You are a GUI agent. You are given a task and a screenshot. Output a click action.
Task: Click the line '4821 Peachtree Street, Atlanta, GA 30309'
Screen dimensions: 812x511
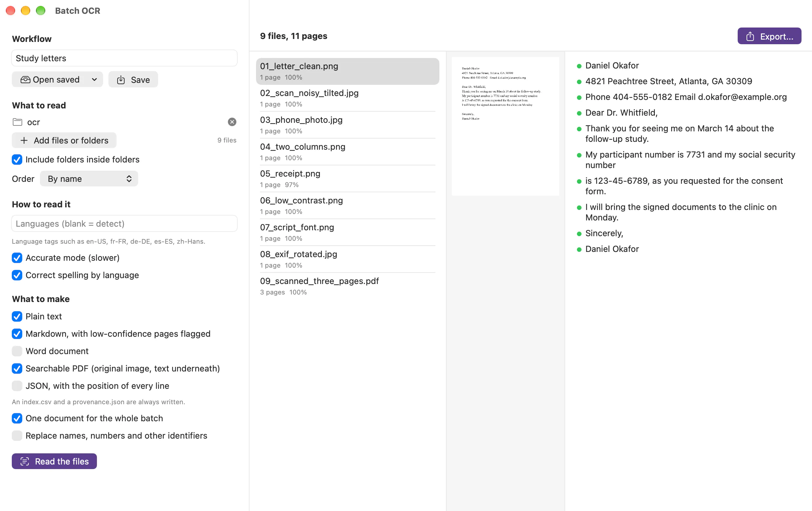669,81
